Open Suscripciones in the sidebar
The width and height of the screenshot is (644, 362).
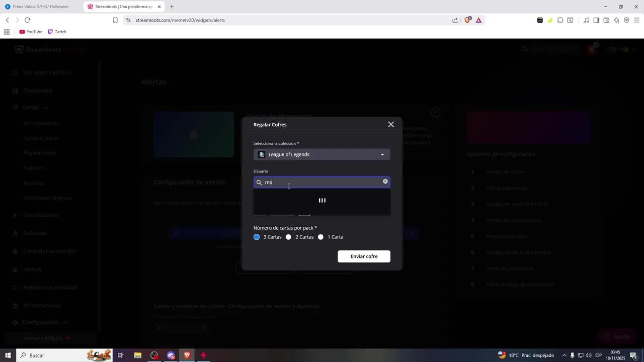tap(41, 215)
